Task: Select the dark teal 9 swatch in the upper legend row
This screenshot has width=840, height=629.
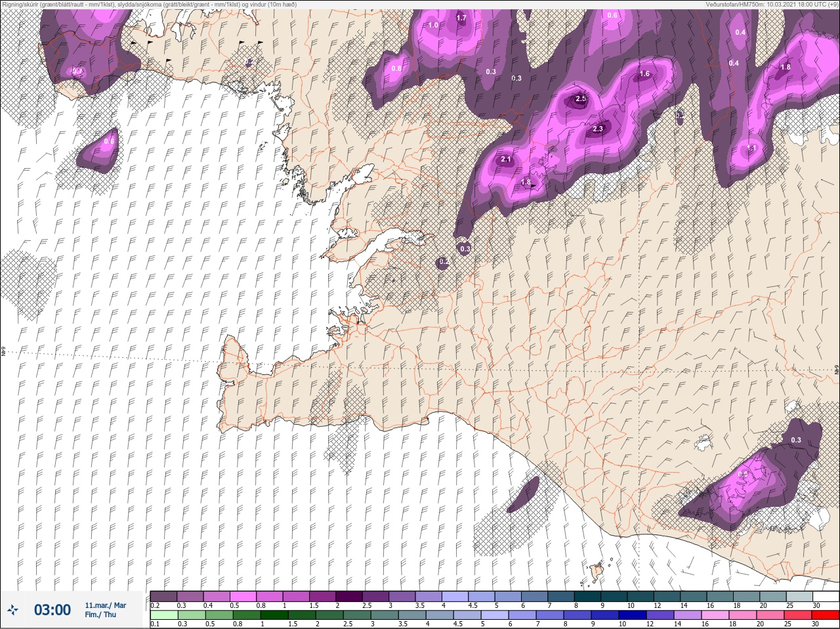Action: [614, 596]
